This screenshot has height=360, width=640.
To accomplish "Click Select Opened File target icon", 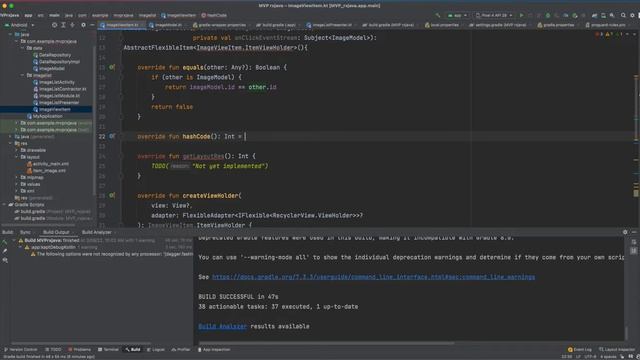I will [x=54, y=25].
